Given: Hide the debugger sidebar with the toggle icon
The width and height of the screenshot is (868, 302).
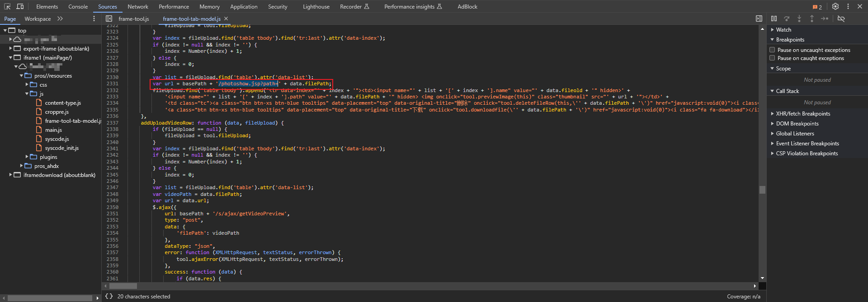Looking at the screenshot, I should pyautogui.click(x=759, y=19).
